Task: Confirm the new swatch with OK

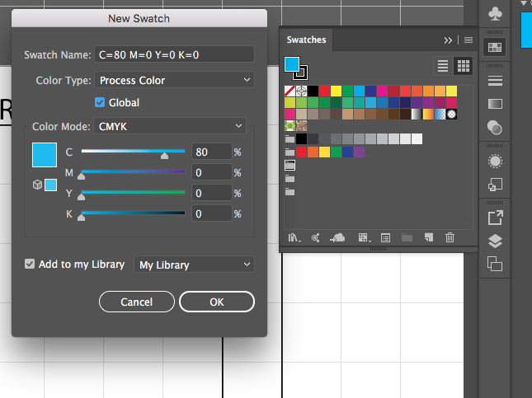Action: tap(216, 302)
